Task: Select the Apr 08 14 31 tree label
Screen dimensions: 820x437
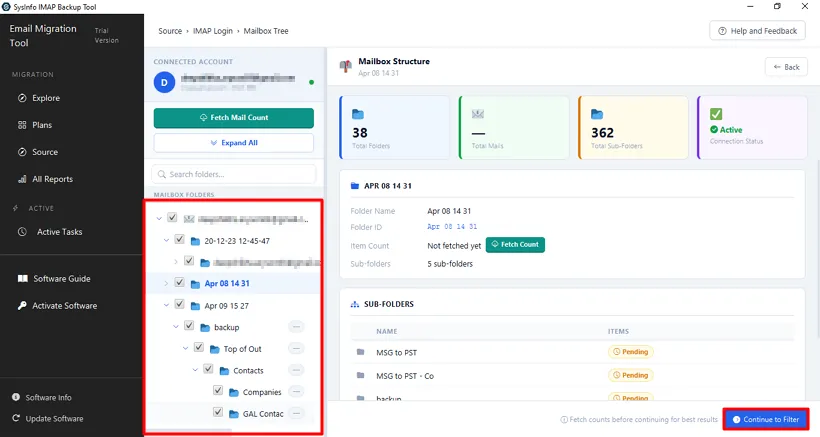Action: click(227, 283)
